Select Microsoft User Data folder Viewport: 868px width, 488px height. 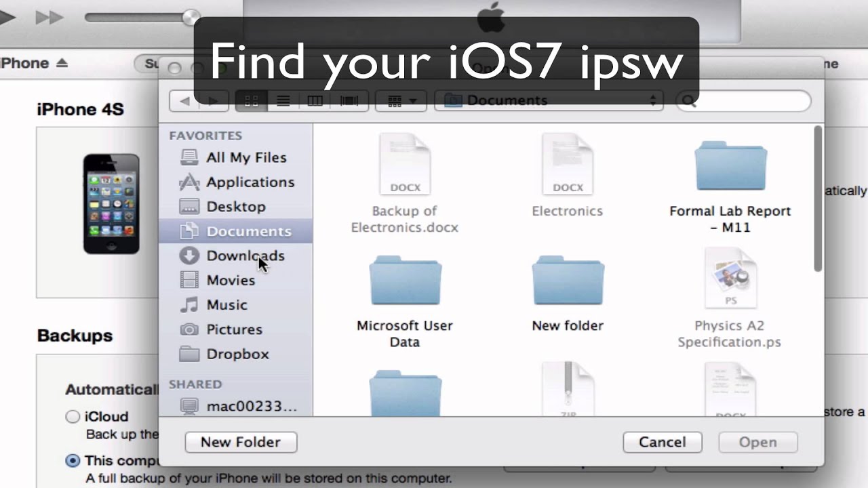pos(405,301)
